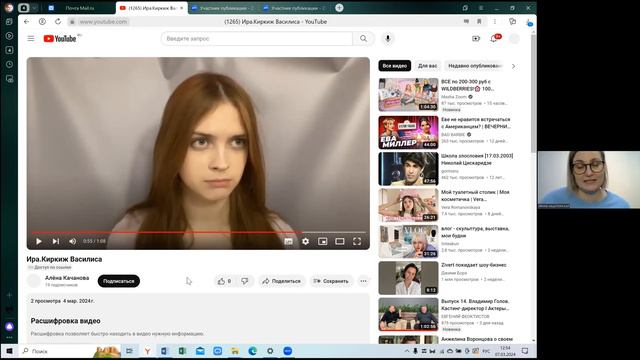
Task: Click the www.youtube.com address field
Action: coord(103,22)
